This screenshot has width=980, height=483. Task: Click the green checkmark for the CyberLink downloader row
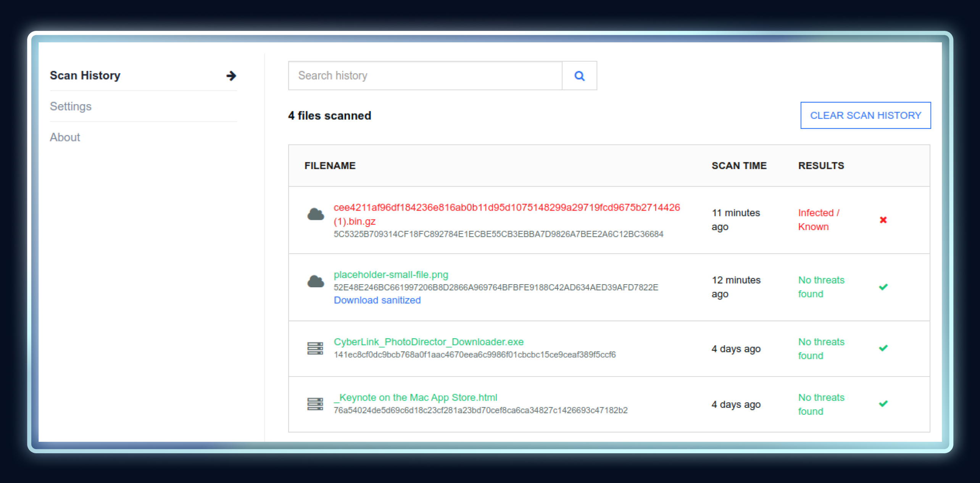(x=883, y=348)
